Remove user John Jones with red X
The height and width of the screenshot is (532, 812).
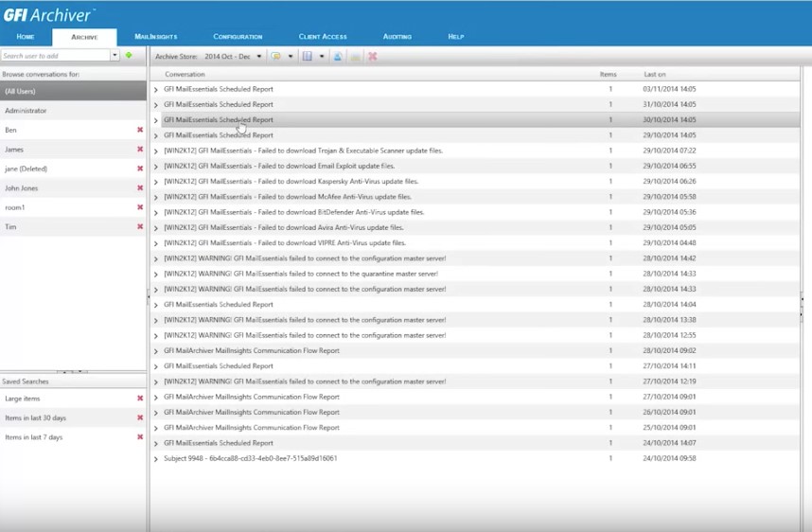140,187
